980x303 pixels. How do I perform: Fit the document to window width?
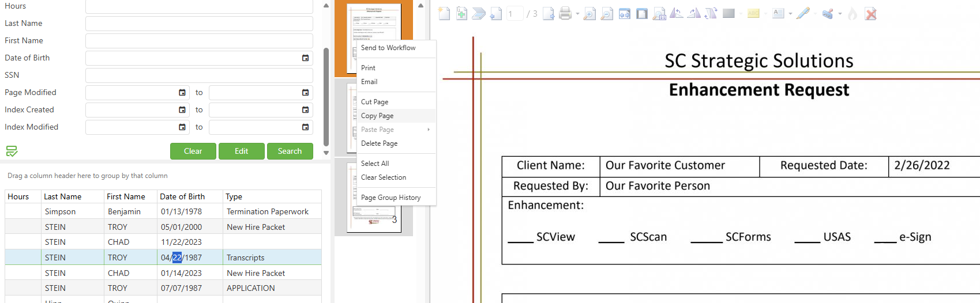click(625, 14)
